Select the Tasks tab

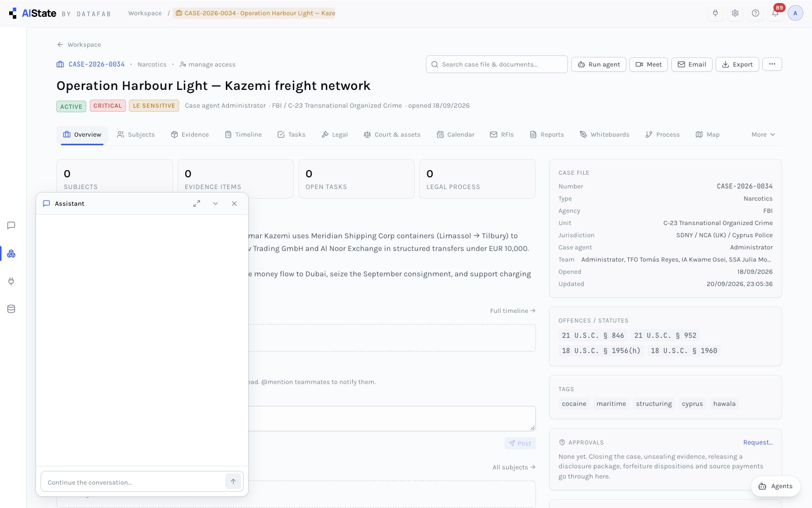(291, 135)
